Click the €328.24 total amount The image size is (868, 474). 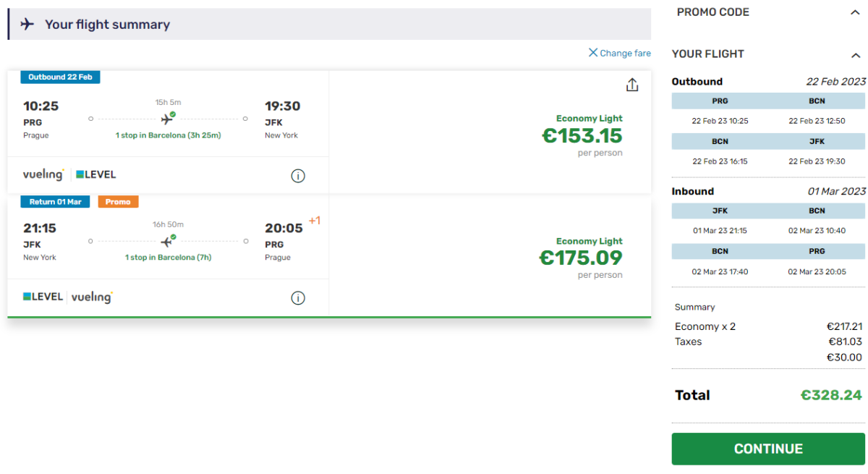(831, 395)
